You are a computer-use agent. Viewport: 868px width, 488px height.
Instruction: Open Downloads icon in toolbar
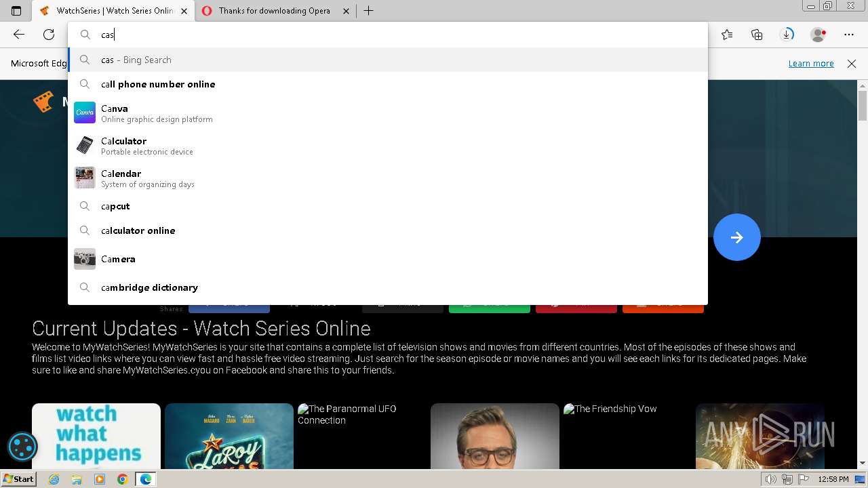click(x=787, y=35)
